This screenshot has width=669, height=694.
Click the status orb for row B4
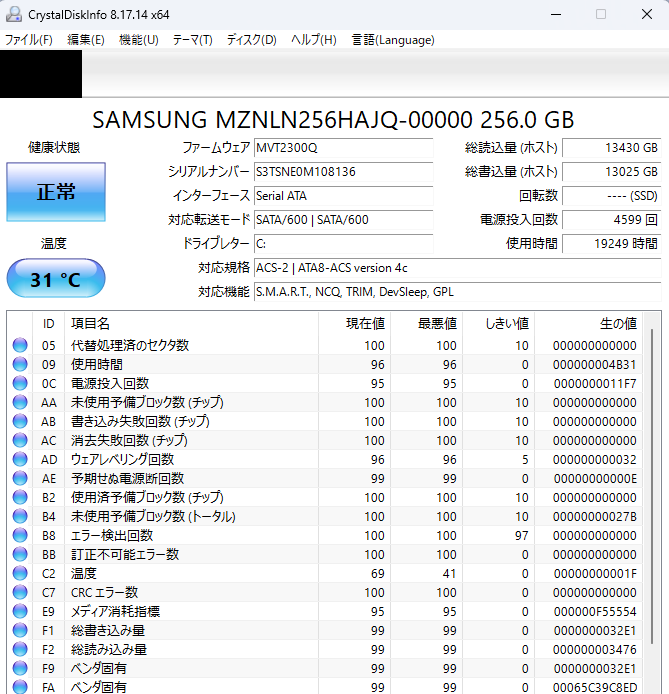pyautogui.click(x=20, y=517)
